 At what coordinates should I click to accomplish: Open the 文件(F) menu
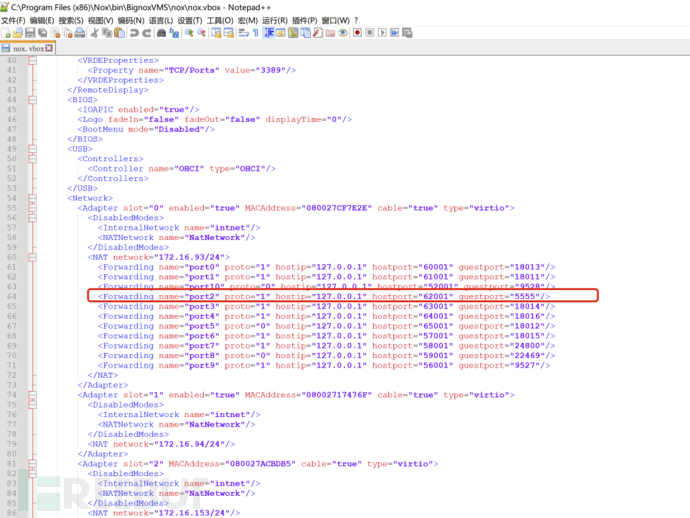pos(13,21)
